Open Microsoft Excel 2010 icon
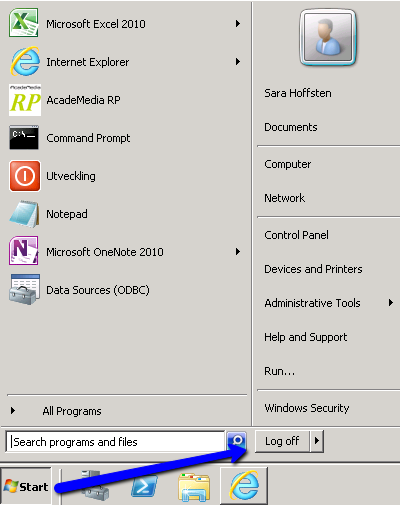This screenshot has height=505, width=400. pyautogui.click(x=24, y=23)
